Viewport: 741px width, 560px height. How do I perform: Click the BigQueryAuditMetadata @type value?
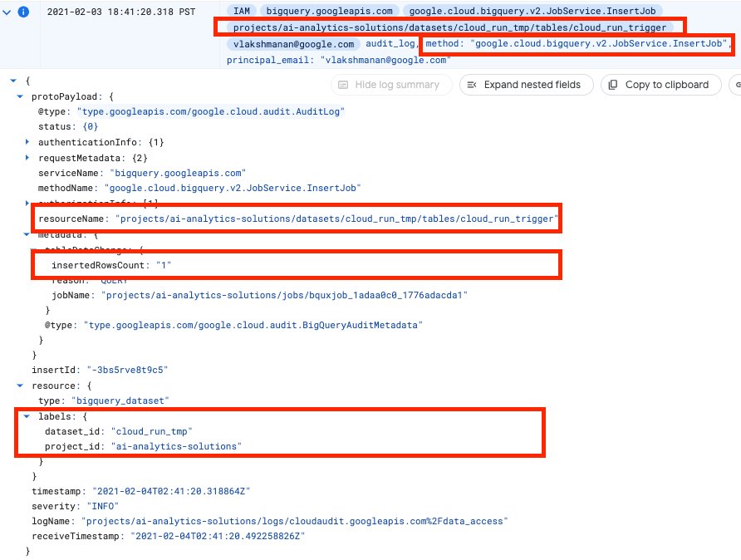click(253, 325)
